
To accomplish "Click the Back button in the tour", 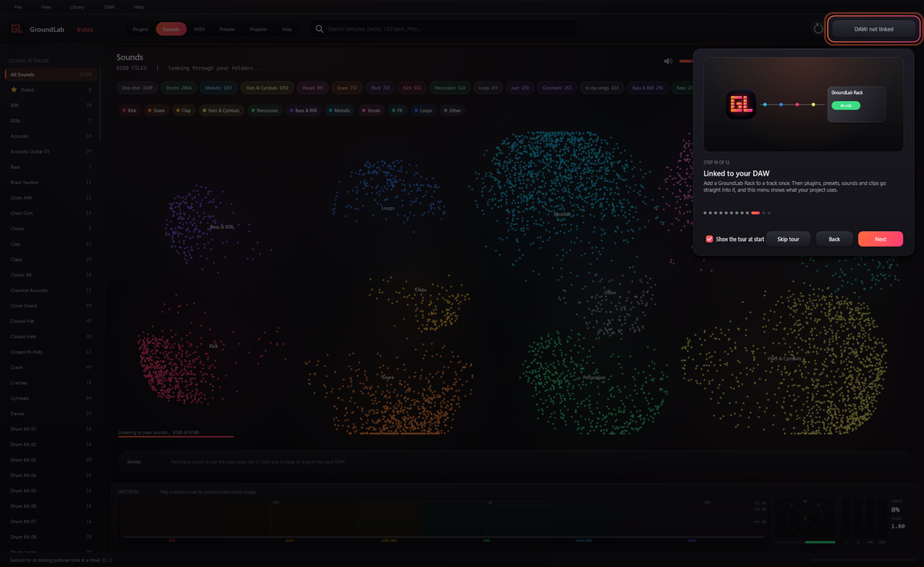I will click(834, 239).
